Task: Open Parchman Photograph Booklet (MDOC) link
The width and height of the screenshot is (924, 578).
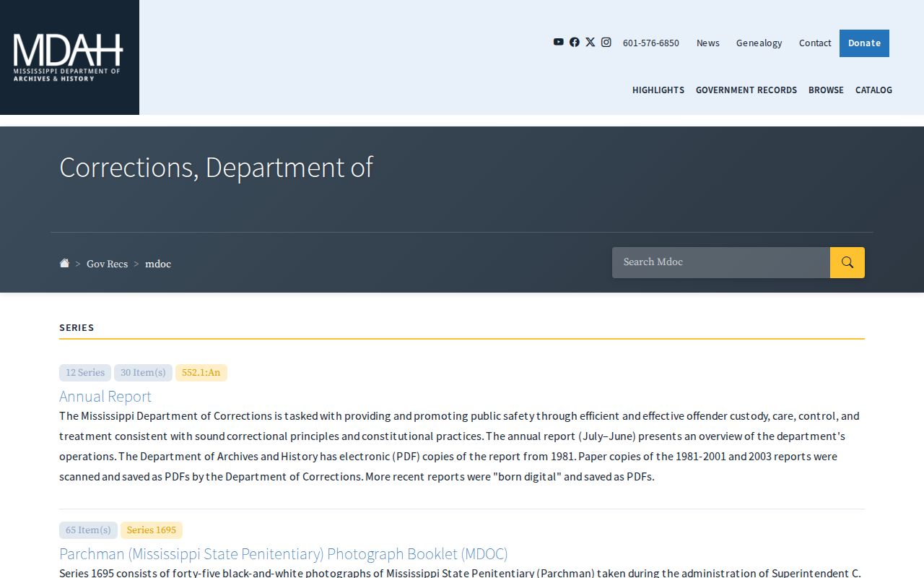Action: pyautogui.click(x=284, y=553)
